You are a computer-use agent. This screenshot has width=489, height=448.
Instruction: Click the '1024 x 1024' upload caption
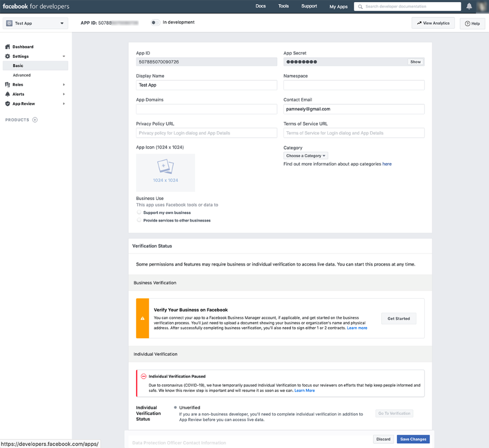click(x=165, y=180)
